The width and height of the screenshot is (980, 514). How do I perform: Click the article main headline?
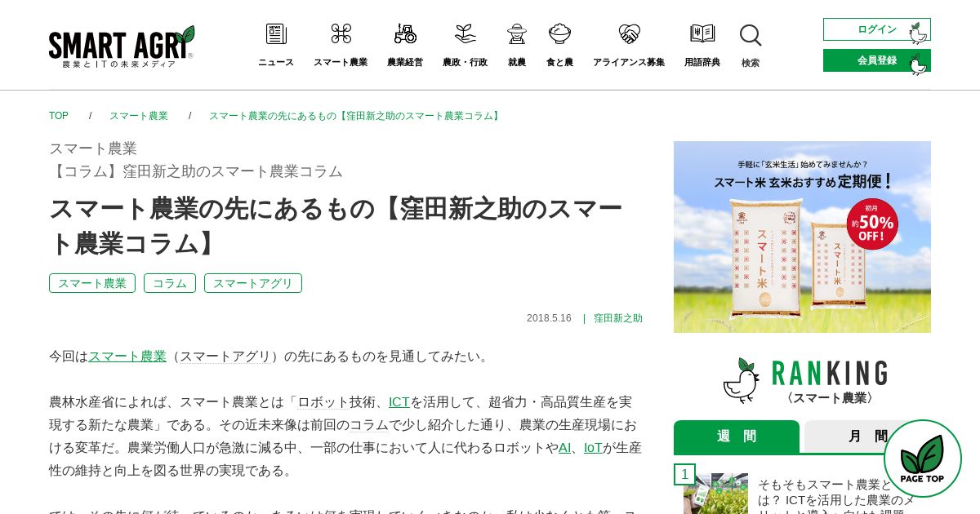click(336, 226)
